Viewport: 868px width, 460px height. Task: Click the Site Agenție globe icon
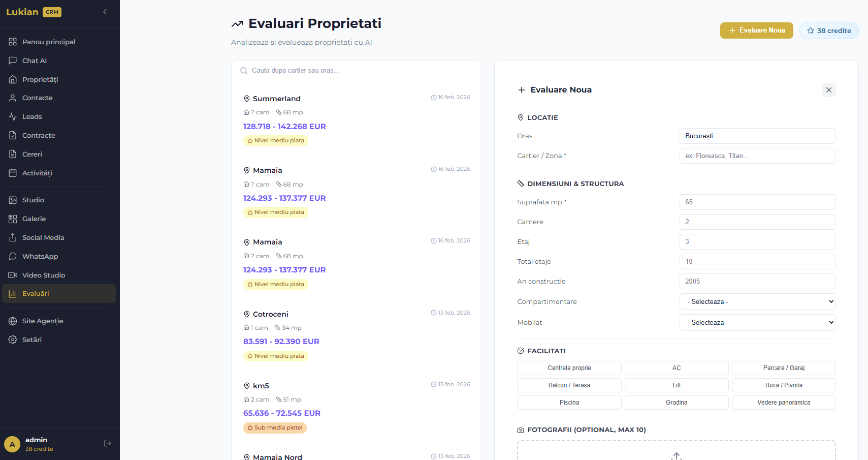(13, 321)
